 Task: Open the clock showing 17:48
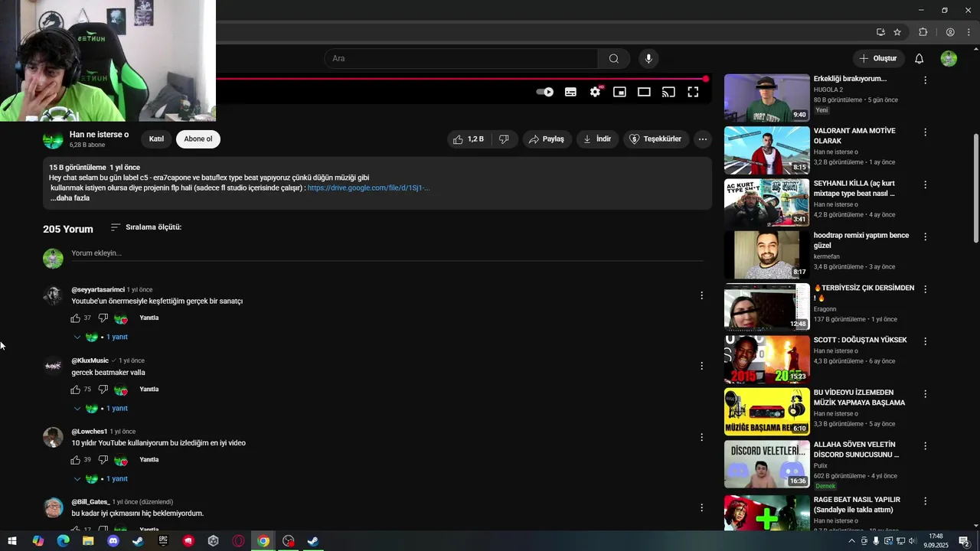coord(936,541)
